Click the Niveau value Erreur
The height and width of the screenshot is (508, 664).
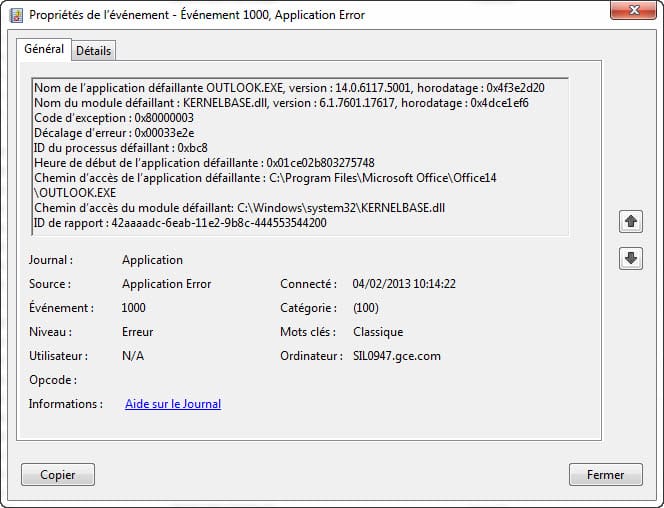tap(138, 332)
